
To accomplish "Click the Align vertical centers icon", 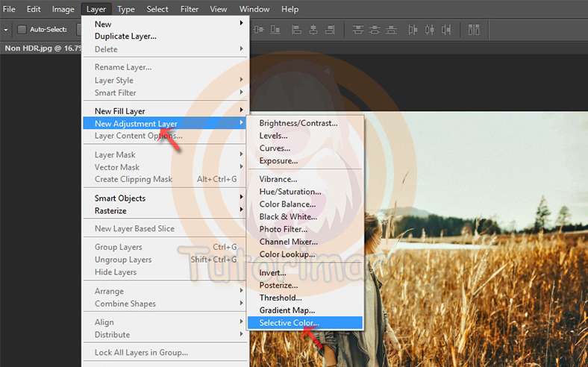I will (259, 29).
